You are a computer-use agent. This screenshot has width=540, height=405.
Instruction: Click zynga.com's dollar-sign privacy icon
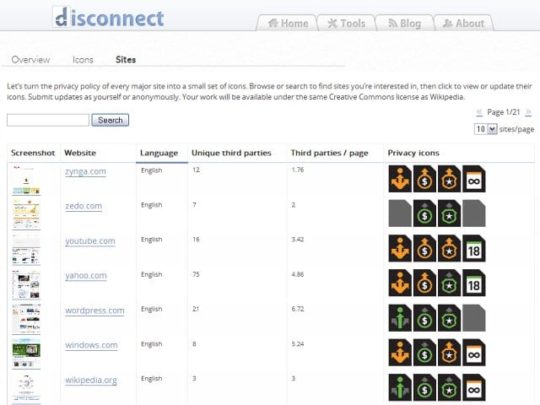point(424,179)
